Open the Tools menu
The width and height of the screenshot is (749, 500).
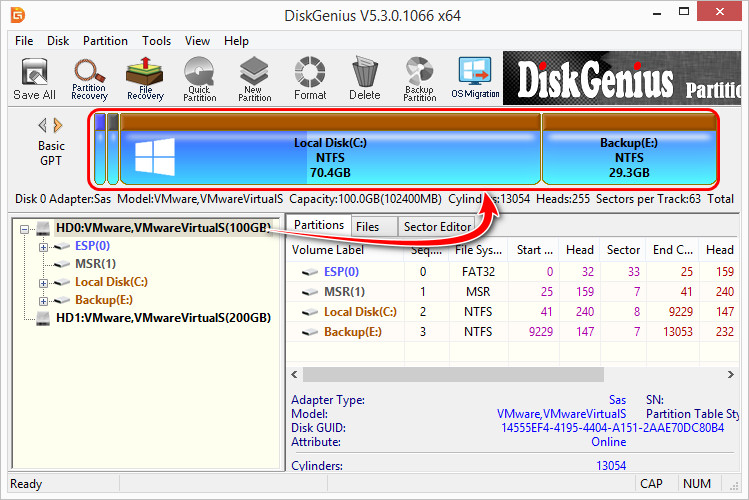click(156, 41)
